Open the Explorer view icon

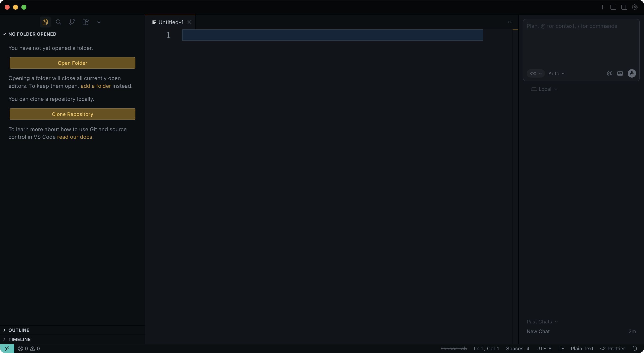coord(45,22)
